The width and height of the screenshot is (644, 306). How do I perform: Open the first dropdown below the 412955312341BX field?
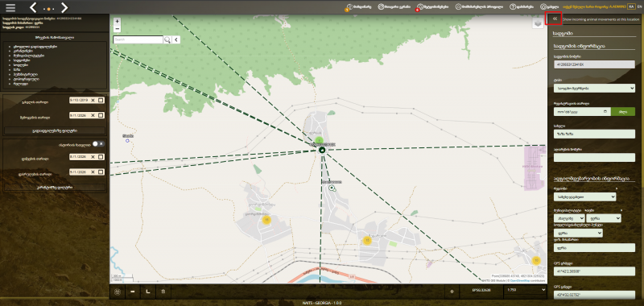tap(594, 88)
